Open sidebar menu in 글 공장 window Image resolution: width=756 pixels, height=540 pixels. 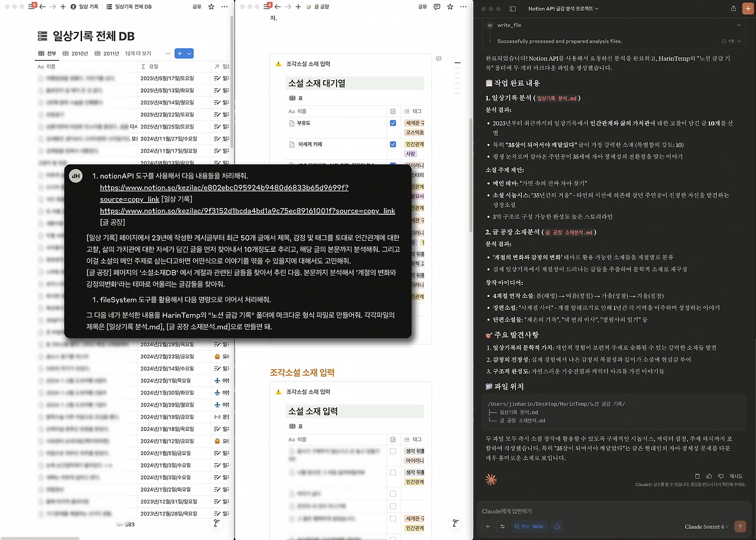coord(269,6)
